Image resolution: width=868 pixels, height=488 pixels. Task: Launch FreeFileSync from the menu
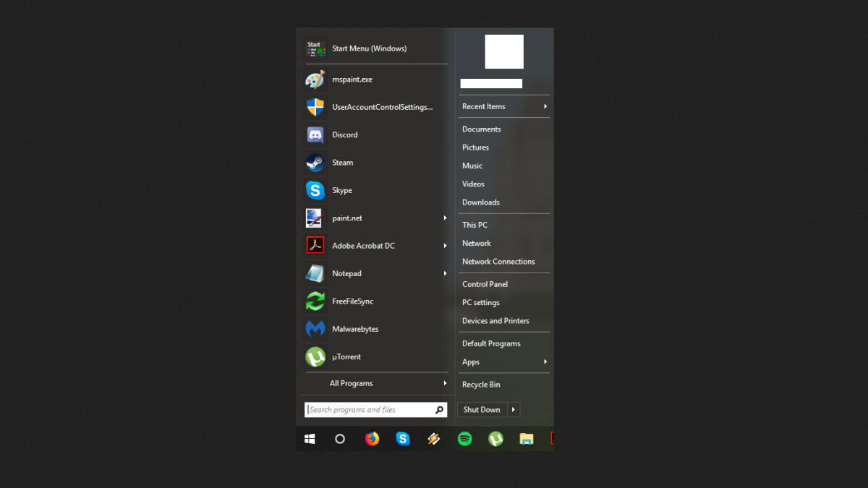(x=376, y=301)
